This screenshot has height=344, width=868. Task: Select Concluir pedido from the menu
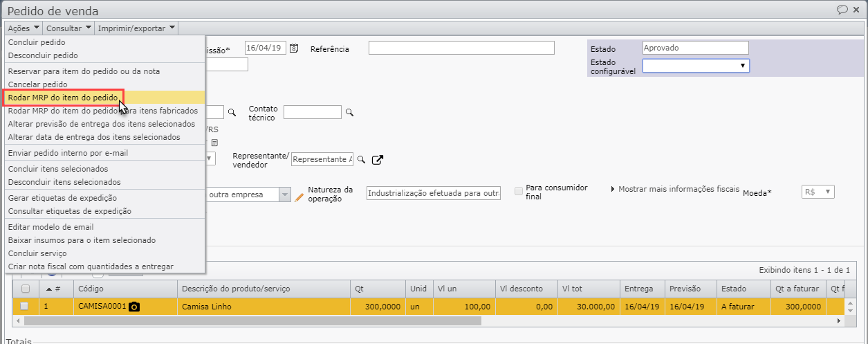click(104, 42)
